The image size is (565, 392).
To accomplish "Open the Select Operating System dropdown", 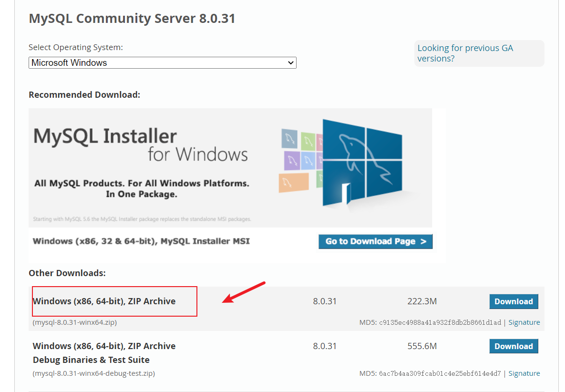I will tap(162, 63).
